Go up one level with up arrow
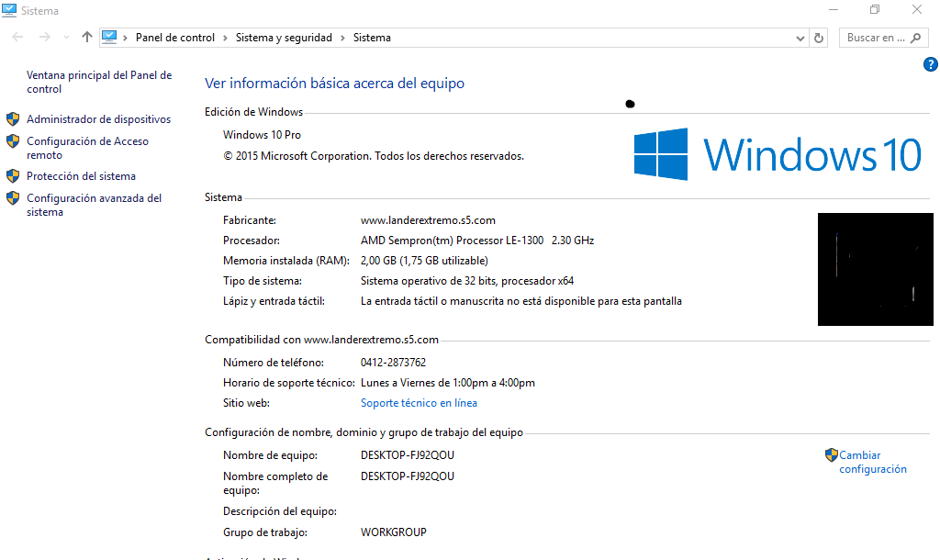Screen dimensions: 940x560 coord(87,38)
